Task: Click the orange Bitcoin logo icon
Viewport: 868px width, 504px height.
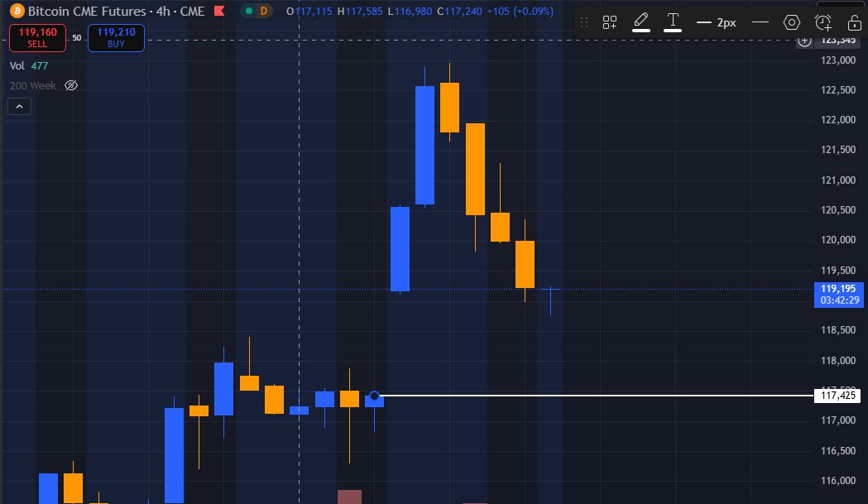Action: (x=17, y=11)
